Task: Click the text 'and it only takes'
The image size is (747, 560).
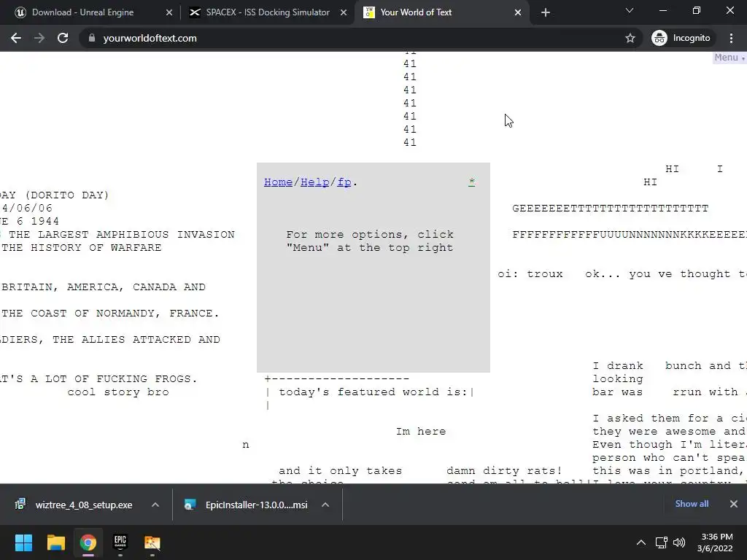Action: tap(340, 470)
